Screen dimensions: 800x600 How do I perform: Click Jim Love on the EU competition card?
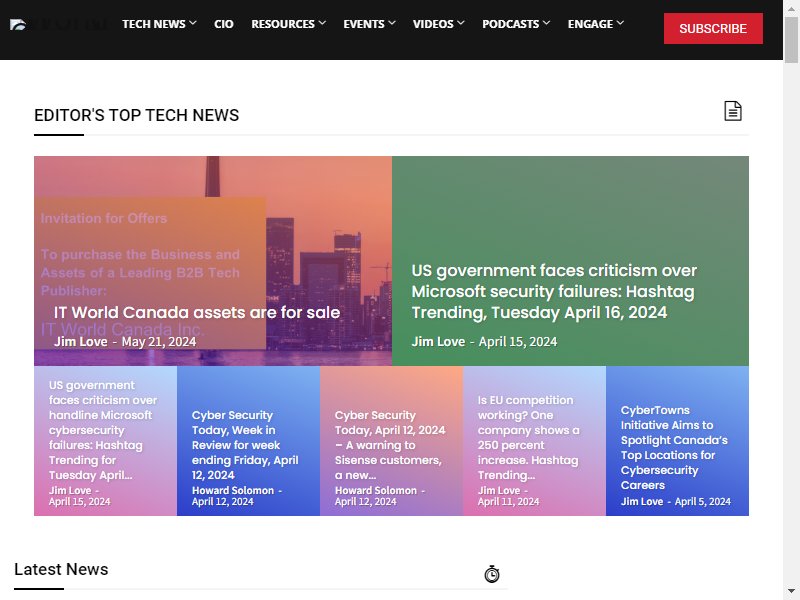(498, 490)
